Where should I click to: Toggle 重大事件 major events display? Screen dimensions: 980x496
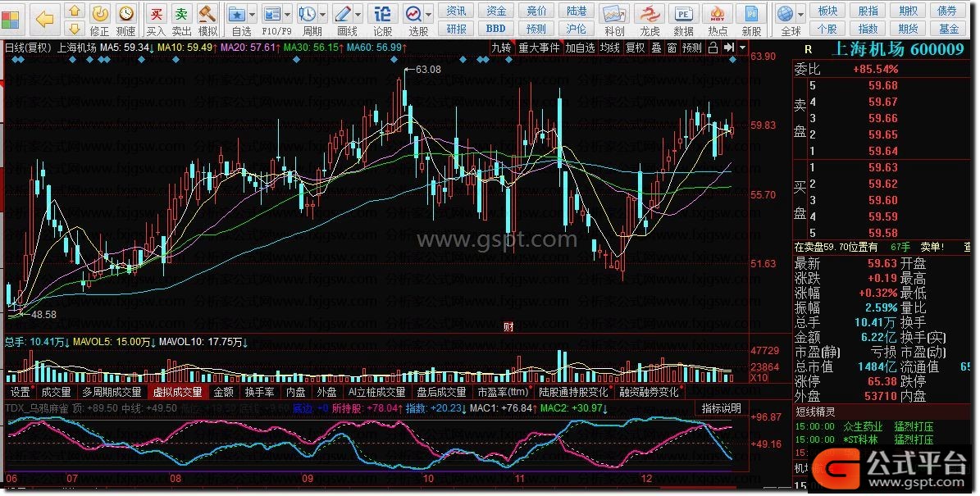[x=539, y=48]
